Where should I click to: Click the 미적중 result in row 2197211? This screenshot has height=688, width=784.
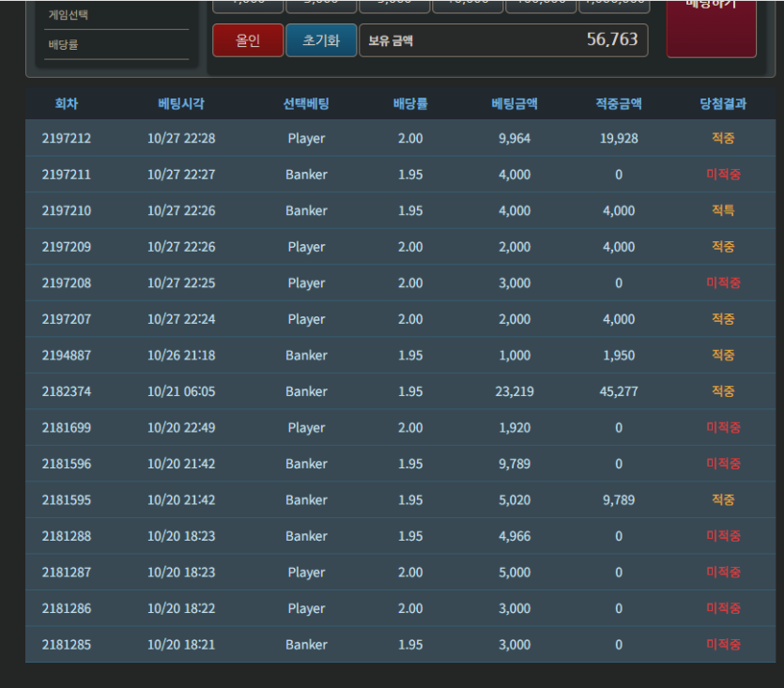723,175
